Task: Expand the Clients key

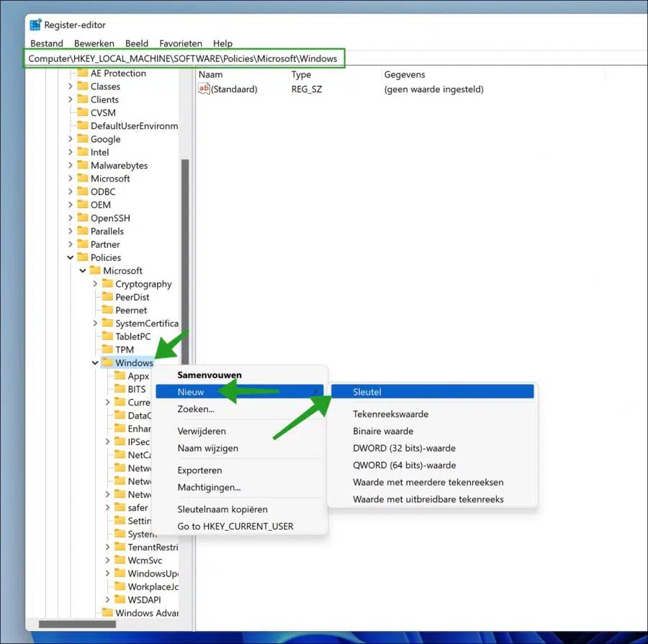Action: click(x=71, y=99)
